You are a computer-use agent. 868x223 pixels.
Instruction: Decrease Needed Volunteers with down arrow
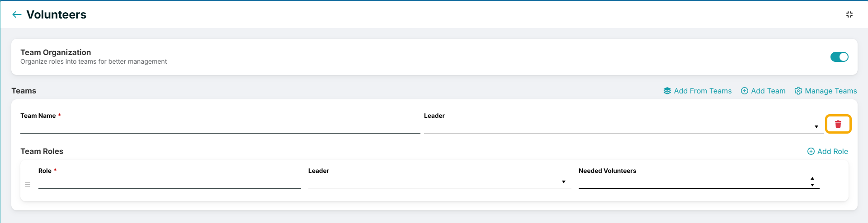[x=812, y=185]
